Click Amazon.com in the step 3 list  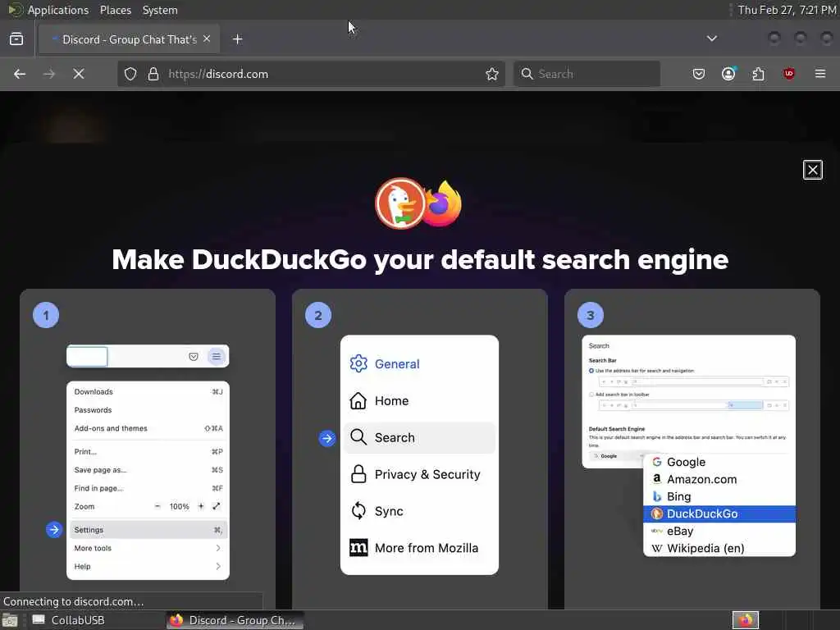[x=719, y=479]
